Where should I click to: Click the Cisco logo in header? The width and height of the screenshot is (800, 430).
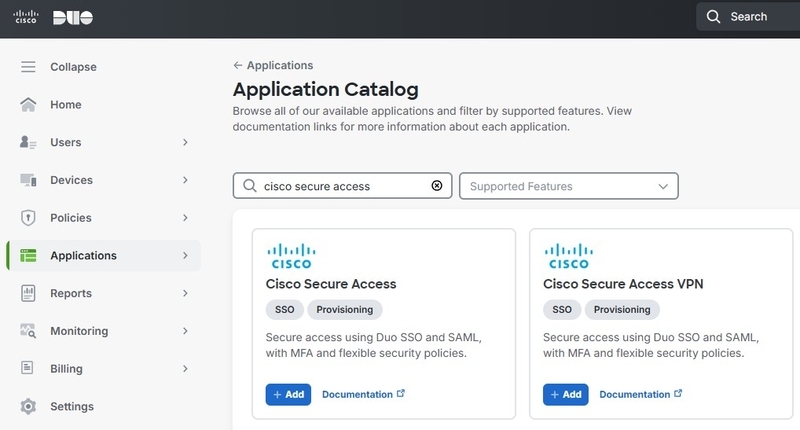coord(26,17)
